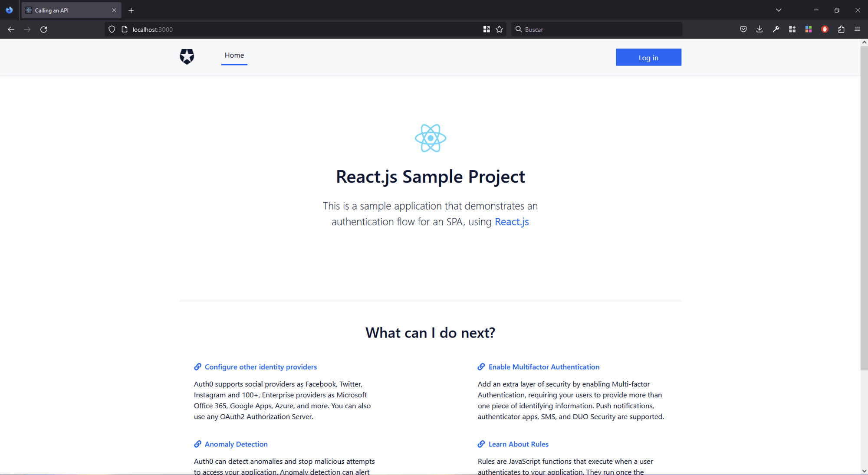The image size is (868, 475).
Task: Open Enable Multifactor Authentication link
Action: click(x=544, y=367)
